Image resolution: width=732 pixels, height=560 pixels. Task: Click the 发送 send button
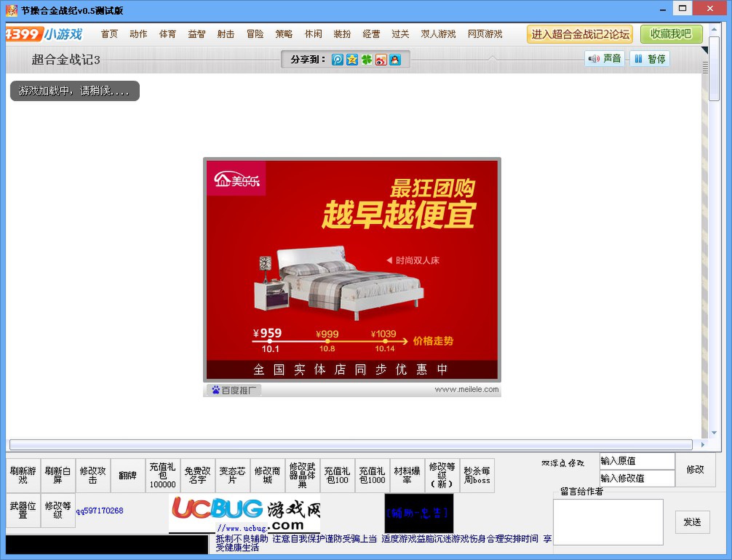pyautogui.click(x=692, y=522)
